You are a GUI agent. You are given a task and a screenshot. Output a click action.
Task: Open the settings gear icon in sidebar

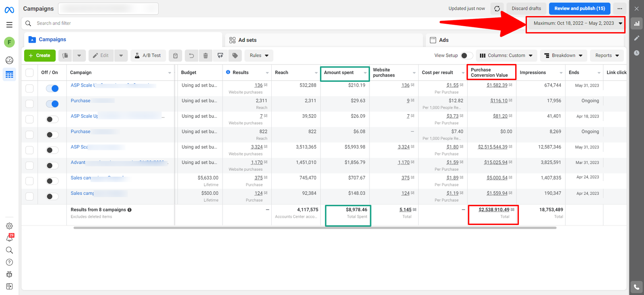click(x=9, y=226)
